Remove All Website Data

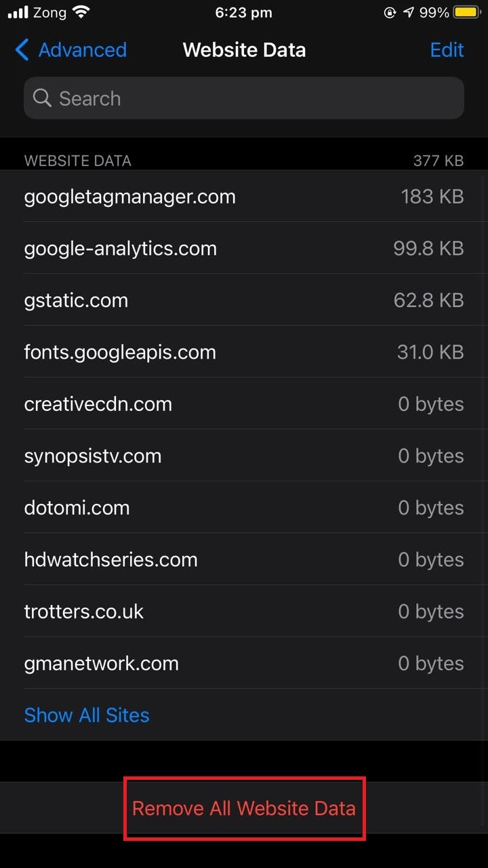(x=244, y=808)
